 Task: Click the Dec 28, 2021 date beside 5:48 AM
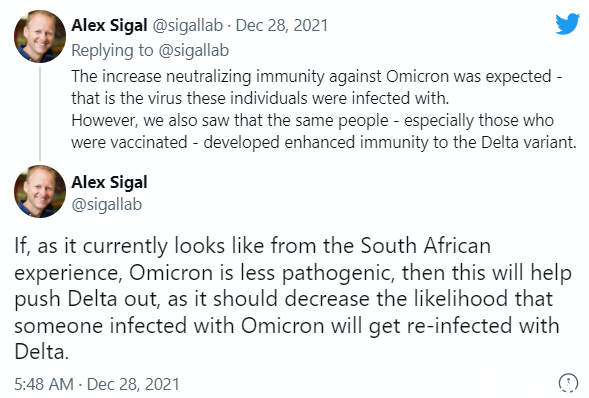tap(133, 384)
